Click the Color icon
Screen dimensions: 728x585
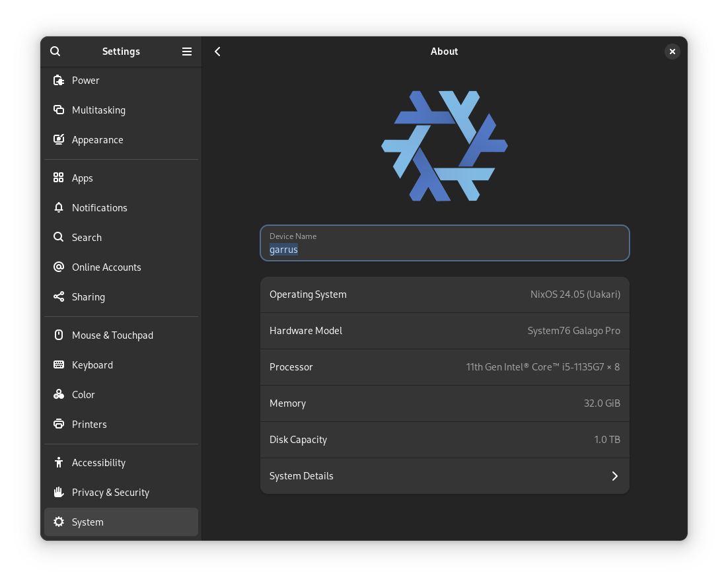point(59,394)
